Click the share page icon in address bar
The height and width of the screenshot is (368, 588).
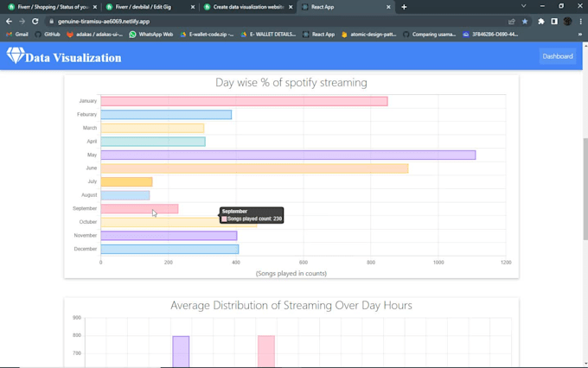(x=512, y=22)
